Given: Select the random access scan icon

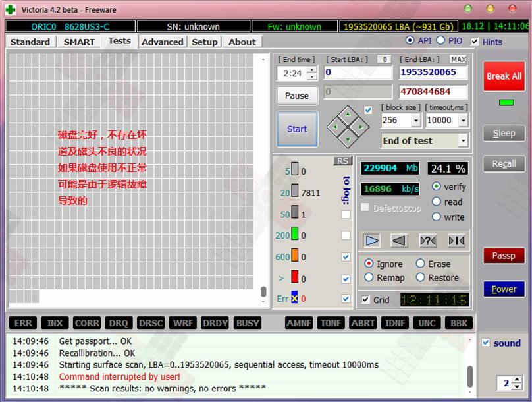Looking at the screenshot, I should coord(427,241).
